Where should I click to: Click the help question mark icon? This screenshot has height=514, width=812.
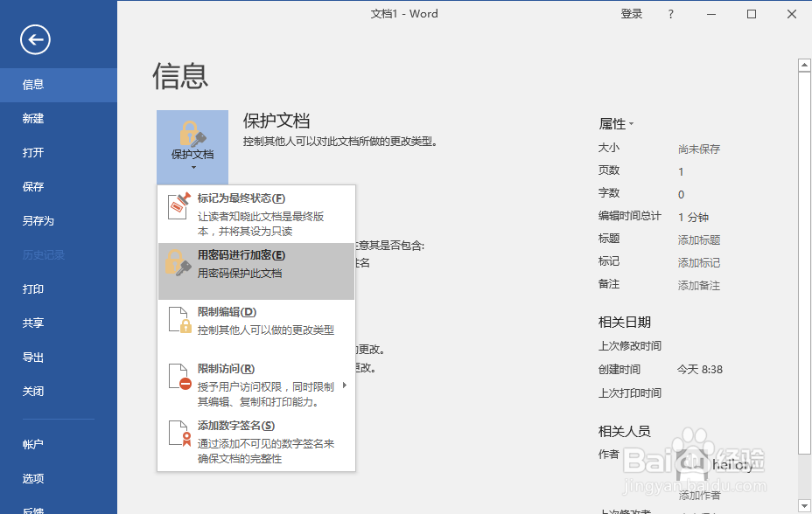pos(671,14)
